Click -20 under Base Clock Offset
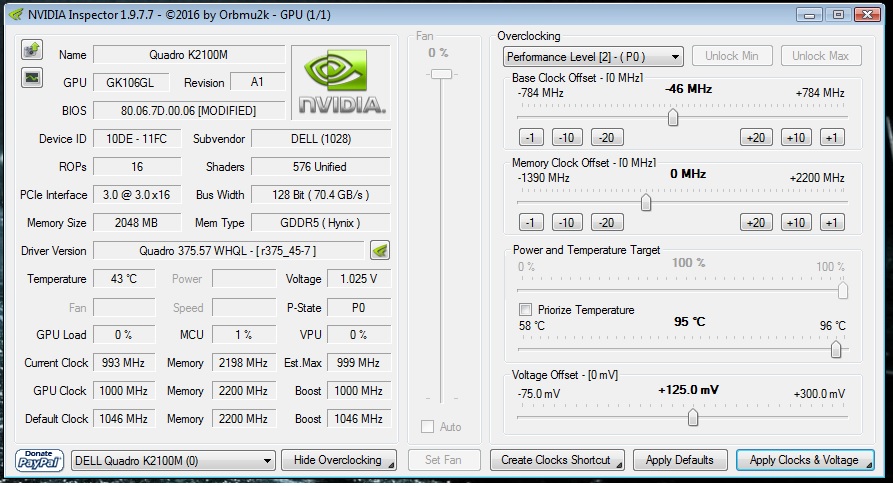 (607, 137)
